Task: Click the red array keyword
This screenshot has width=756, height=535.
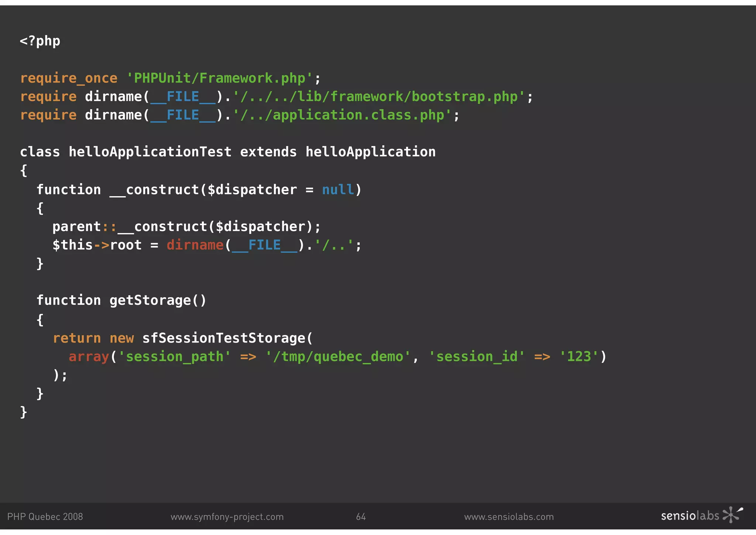Action: tap(89, 357)
